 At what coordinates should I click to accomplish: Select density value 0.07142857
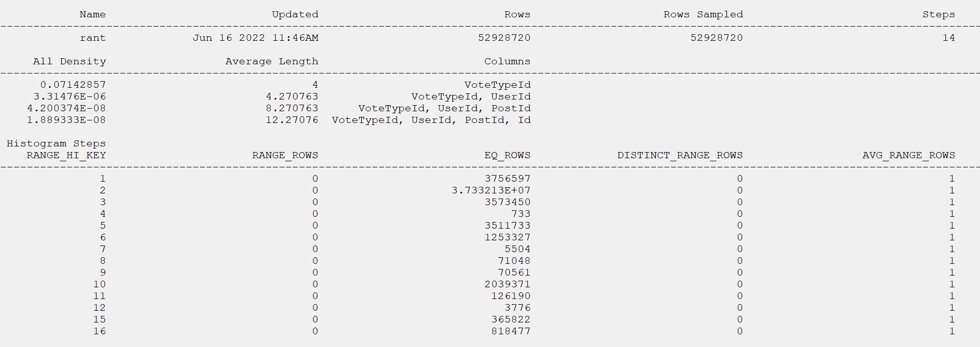coord(73,85)
